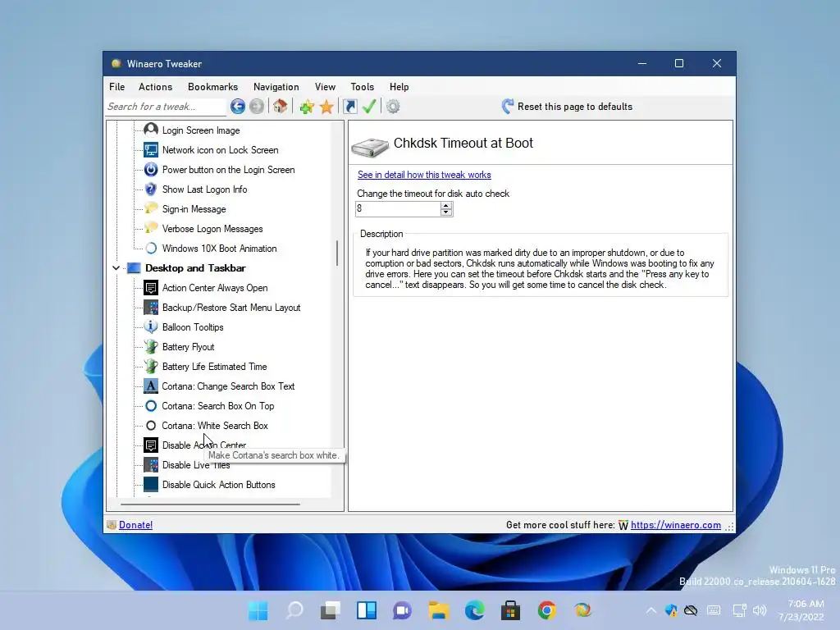This screenshot has width=840, height=630.
Task: Click the blue Back navigation arrow
Action: click(238, 107)
